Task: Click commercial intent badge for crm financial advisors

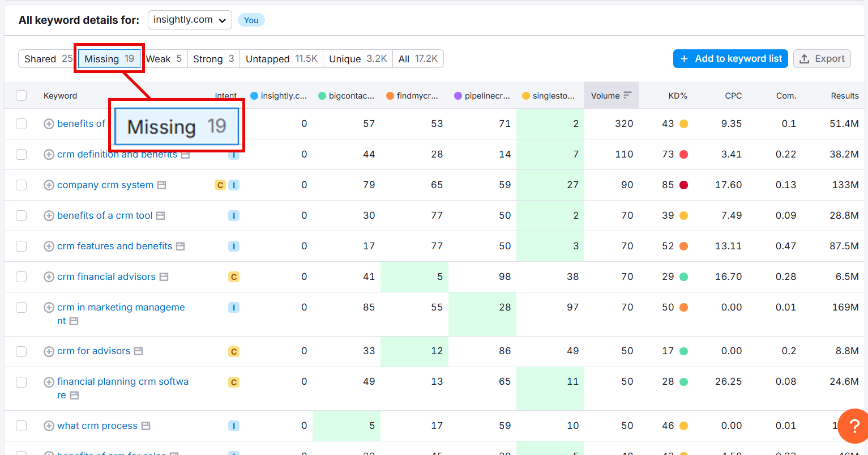Action: (234, 277)
